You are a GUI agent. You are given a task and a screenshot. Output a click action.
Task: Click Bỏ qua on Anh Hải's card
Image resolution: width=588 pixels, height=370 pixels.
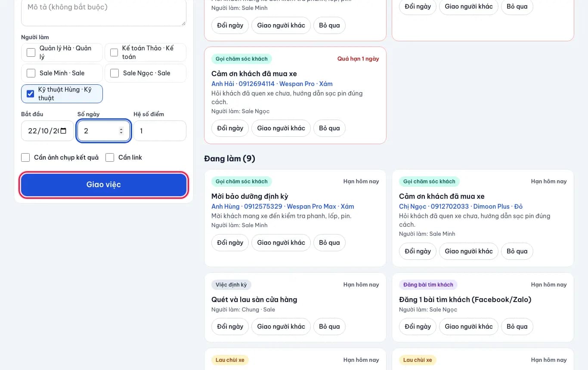click(329, 128)
